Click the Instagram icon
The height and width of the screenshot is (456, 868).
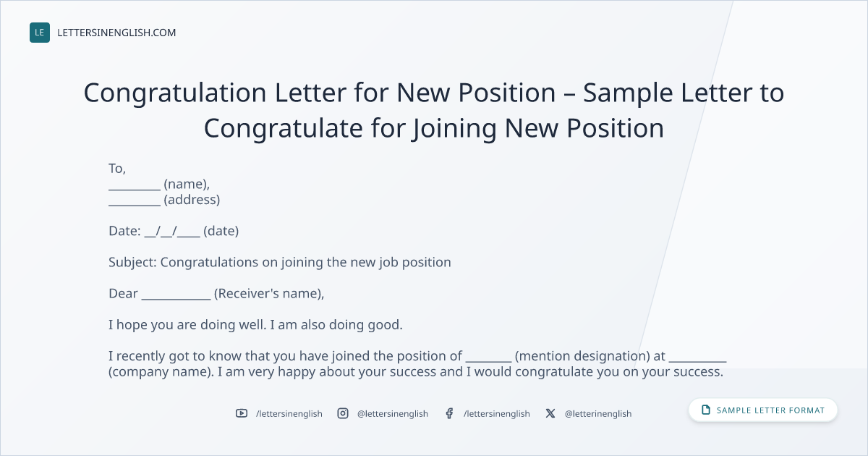tap(343, 413)
